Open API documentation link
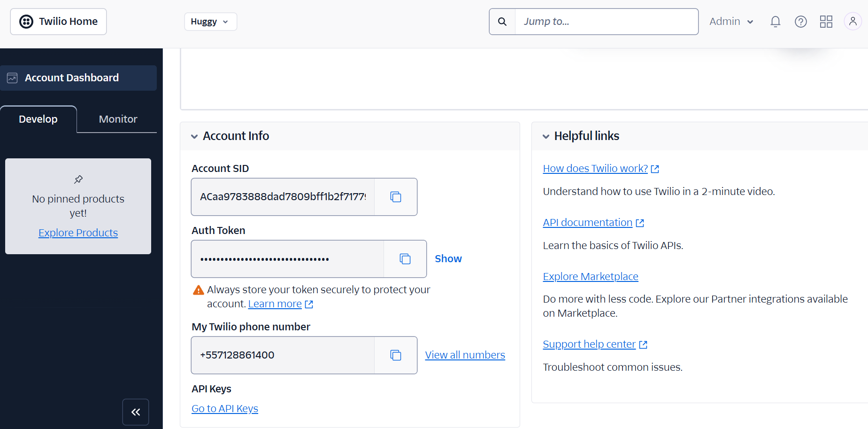The height and width of the screenshot is (429, 868). point(593,223)
